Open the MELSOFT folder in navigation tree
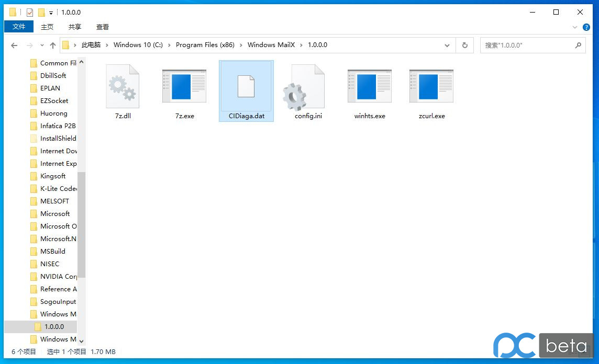599x364 pixels. pos(54,201)
